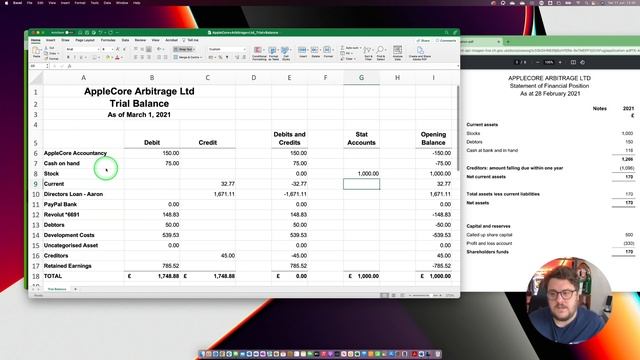
Task: Select selected cell G9
Action: coord(361,184)
